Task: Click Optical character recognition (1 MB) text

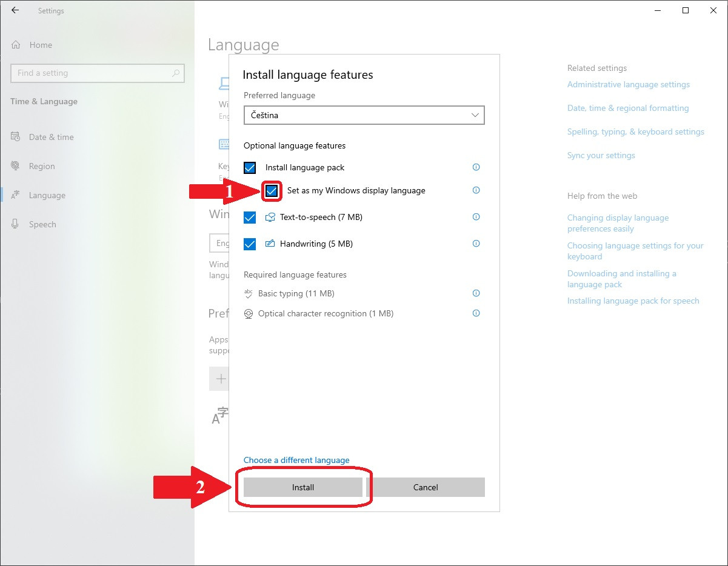Action: pyautogui.click(x=326, y=313)
